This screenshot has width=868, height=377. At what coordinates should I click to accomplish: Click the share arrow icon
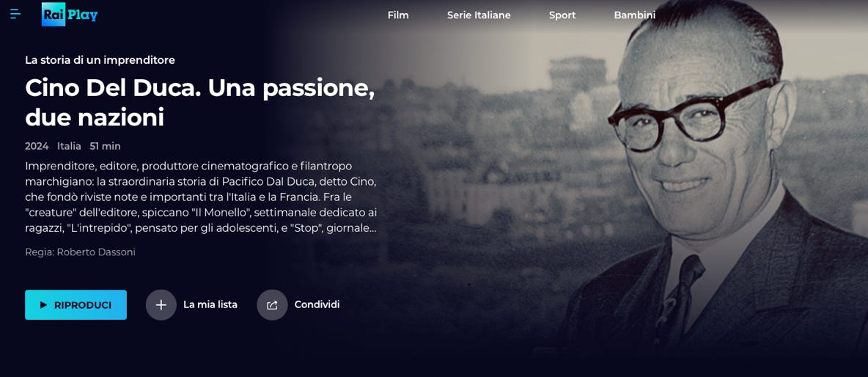[x=273, y=305]
